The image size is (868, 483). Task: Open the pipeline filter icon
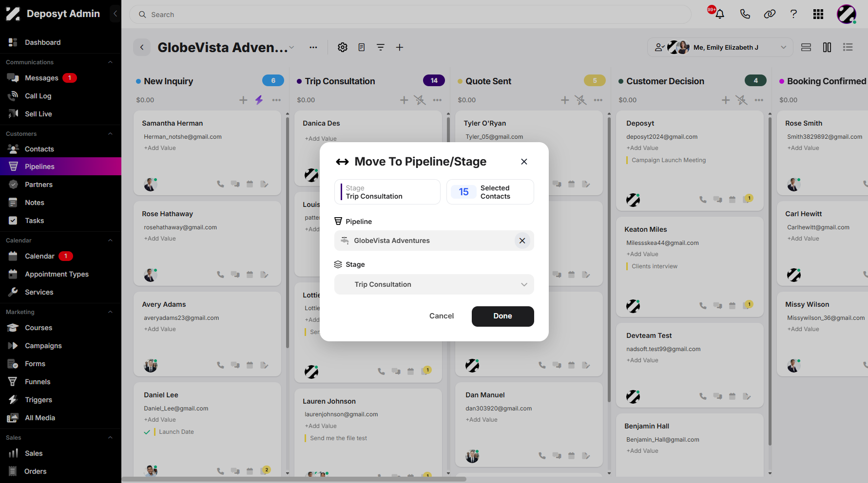click(381, 47)
